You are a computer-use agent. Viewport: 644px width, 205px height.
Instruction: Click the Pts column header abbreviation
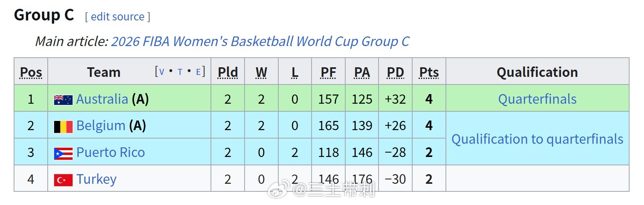(x=429, y=72)
